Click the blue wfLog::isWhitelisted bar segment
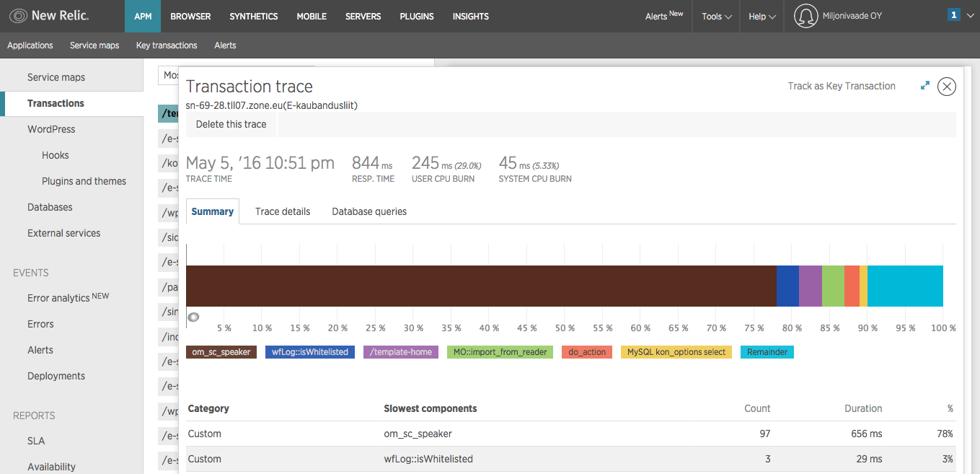Viewport: 980px width, 474px height. (787, 286)
